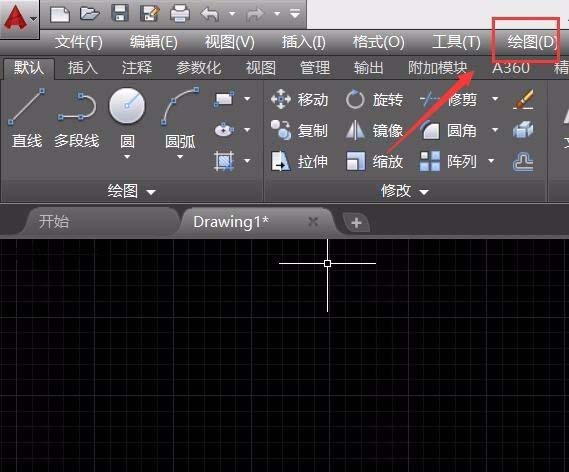Click the 缩放 scale tool
Screen dimensions: 569x472
coord(374,161)
